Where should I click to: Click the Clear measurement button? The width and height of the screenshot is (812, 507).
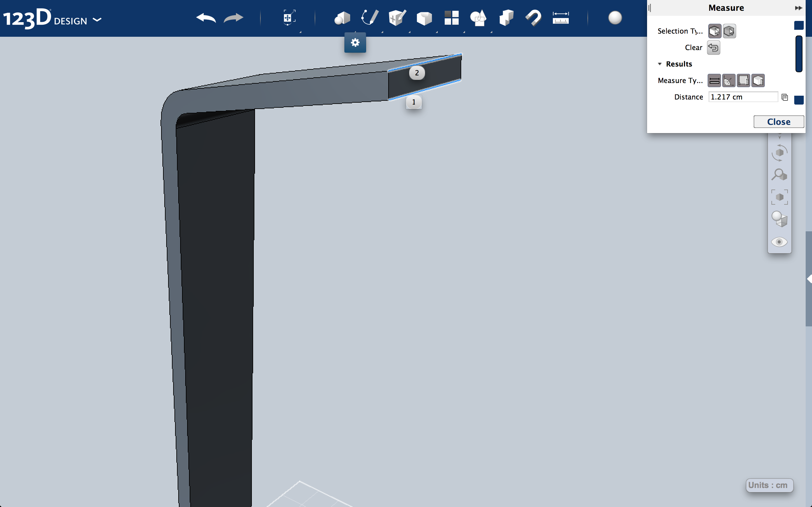click(x=713, y=47)
